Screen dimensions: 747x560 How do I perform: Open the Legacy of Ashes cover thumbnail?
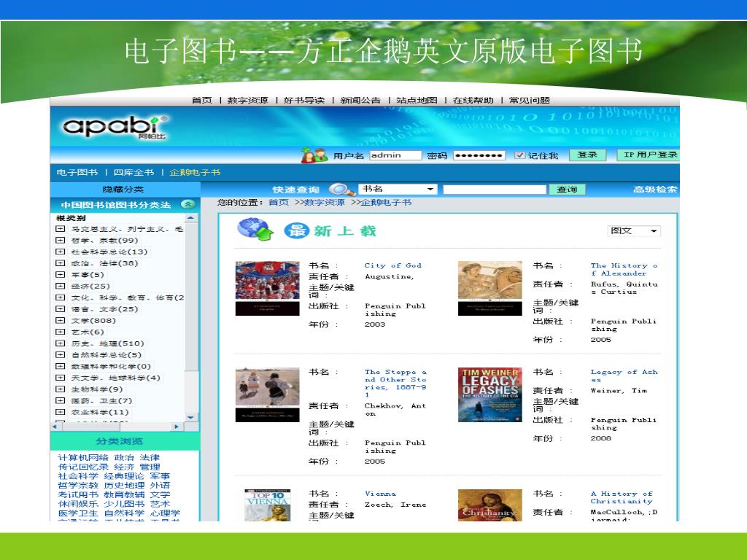[x=489, y=394]
